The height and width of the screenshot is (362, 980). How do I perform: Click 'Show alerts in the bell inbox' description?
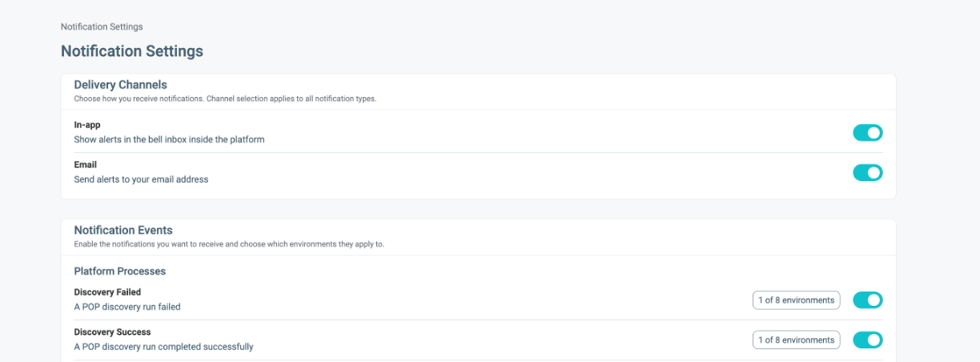169,139
